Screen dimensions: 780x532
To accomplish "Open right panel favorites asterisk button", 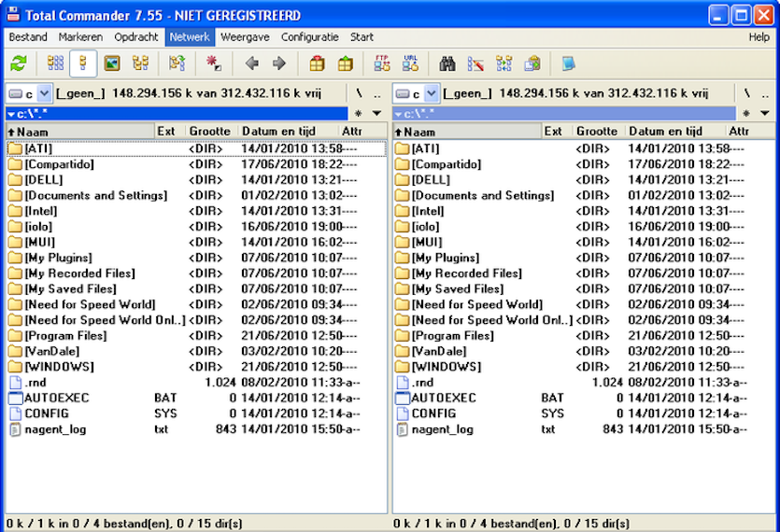I will pos(745,114).
